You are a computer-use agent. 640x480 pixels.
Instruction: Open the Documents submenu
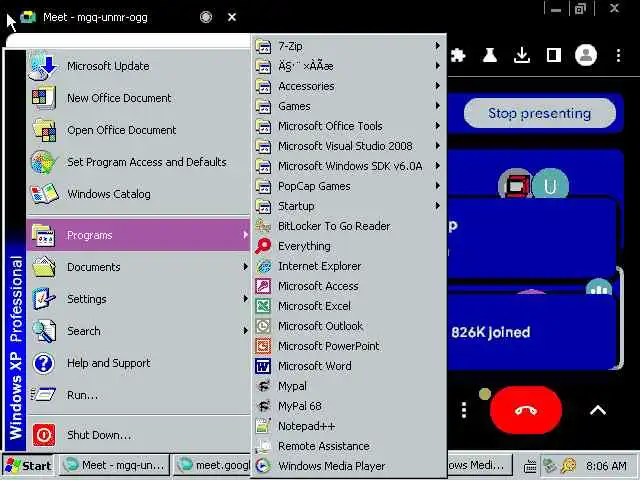click(x=138, y=267)
